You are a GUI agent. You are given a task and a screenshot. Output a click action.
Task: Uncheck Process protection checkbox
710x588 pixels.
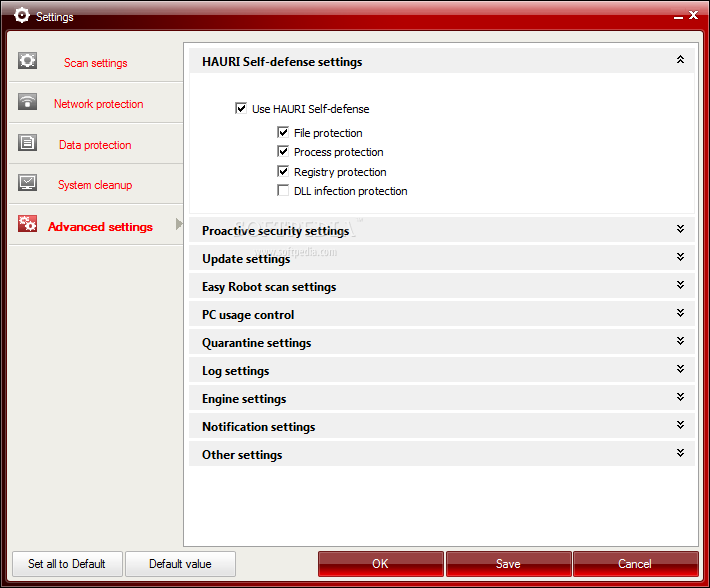tap(283, 152)
